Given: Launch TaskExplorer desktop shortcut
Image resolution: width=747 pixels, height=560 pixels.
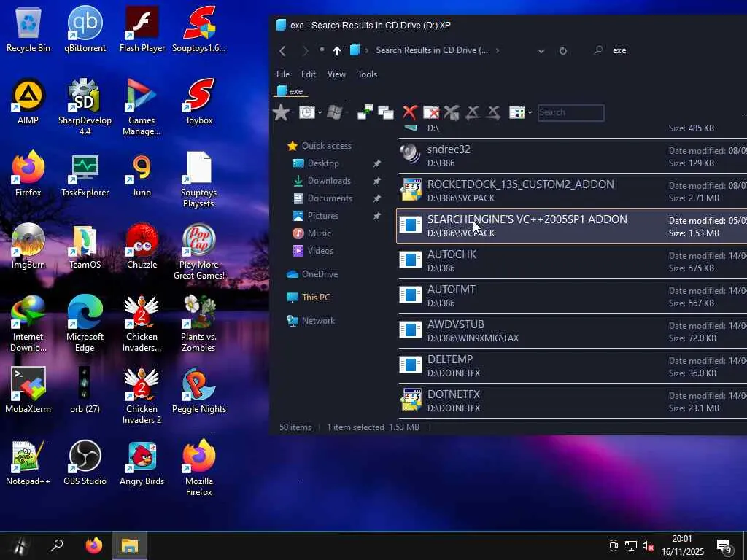Looking at the screenshot, I should point(85,174).
